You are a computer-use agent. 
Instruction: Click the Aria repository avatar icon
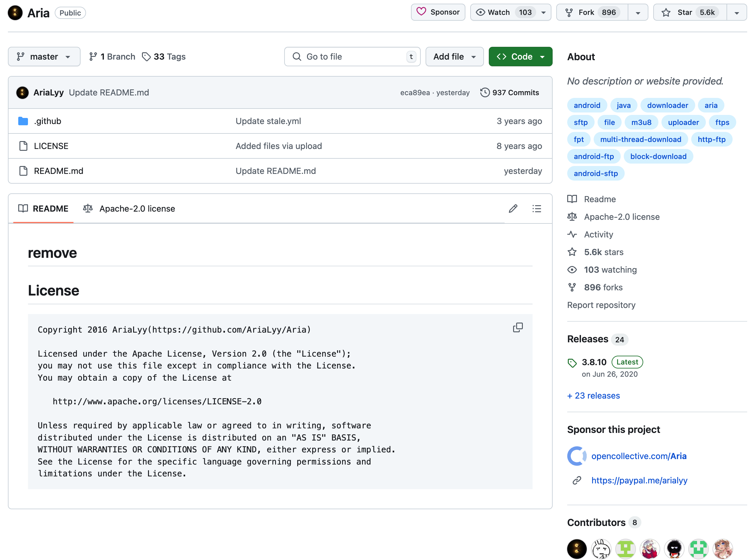coord(15,13)
